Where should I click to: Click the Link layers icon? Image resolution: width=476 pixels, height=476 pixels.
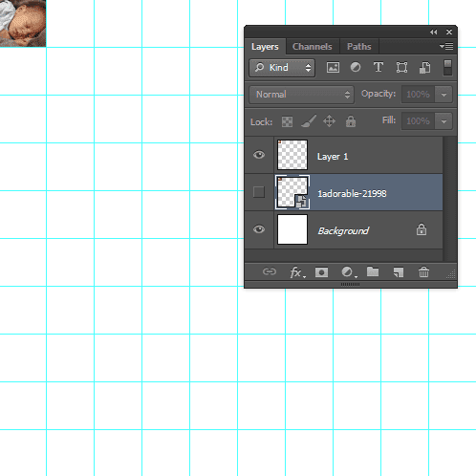pyautogui.click(x=270, y=271)
